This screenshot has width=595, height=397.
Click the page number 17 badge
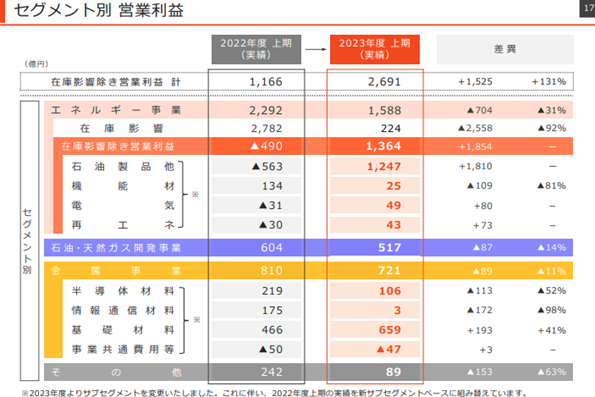pos(588,8)
